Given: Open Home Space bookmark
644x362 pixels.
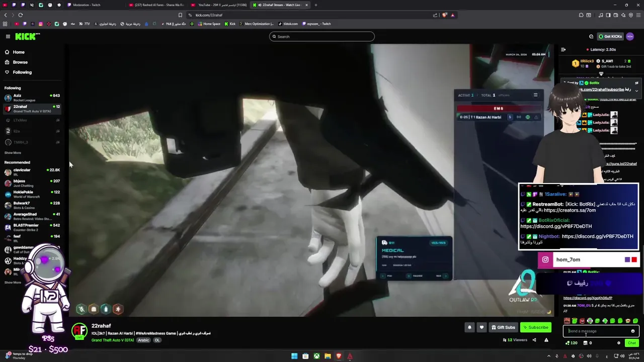Looking at the screenshot, I should pos(209,24).
